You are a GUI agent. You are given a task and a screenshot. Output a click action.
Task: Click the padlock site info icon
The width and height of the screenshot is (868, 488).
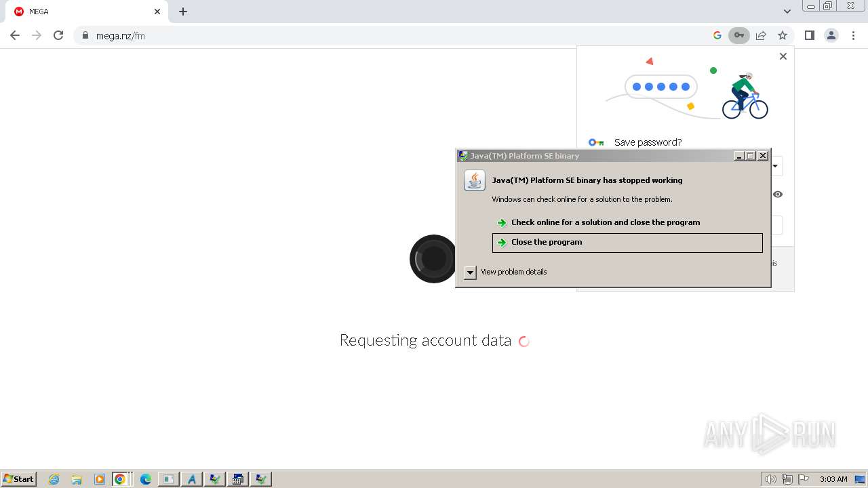(x=85, y=35)
